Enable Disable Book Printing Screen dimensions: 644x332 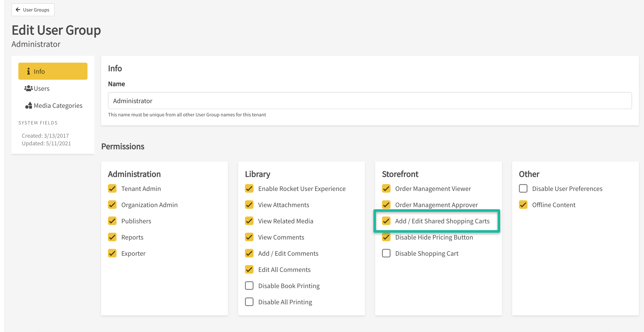tap(249, 286)
